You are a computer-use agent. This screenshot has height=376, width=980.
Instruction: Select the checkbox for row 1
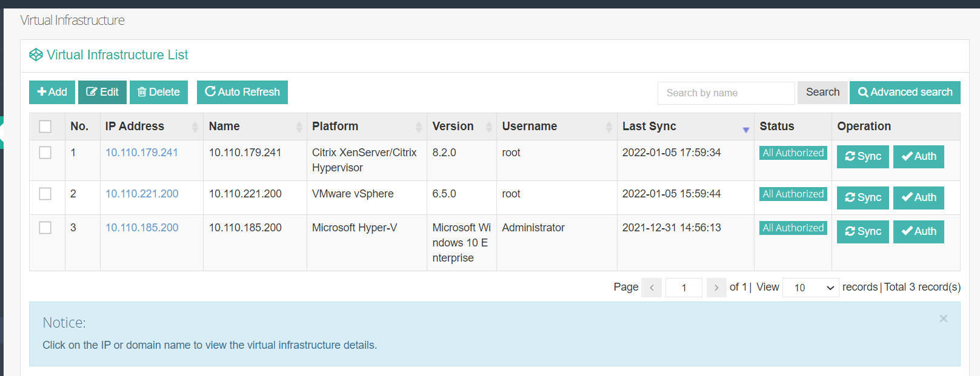45,153
